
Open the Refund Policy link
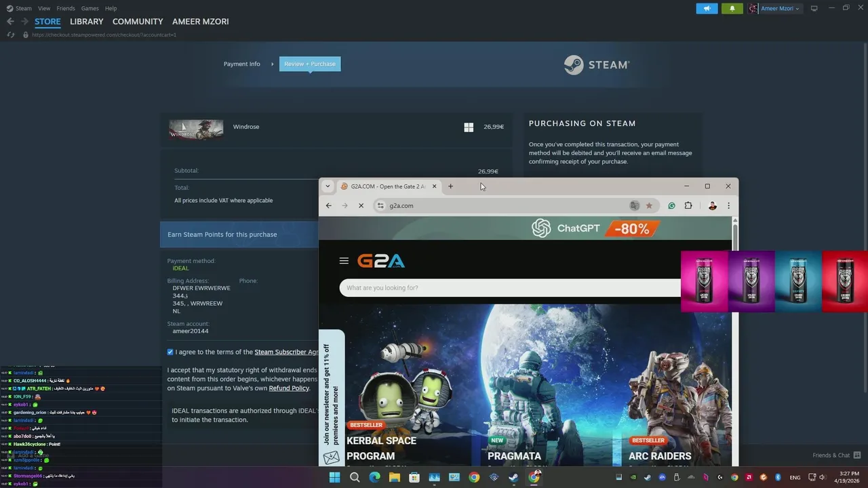coord(289,388)
